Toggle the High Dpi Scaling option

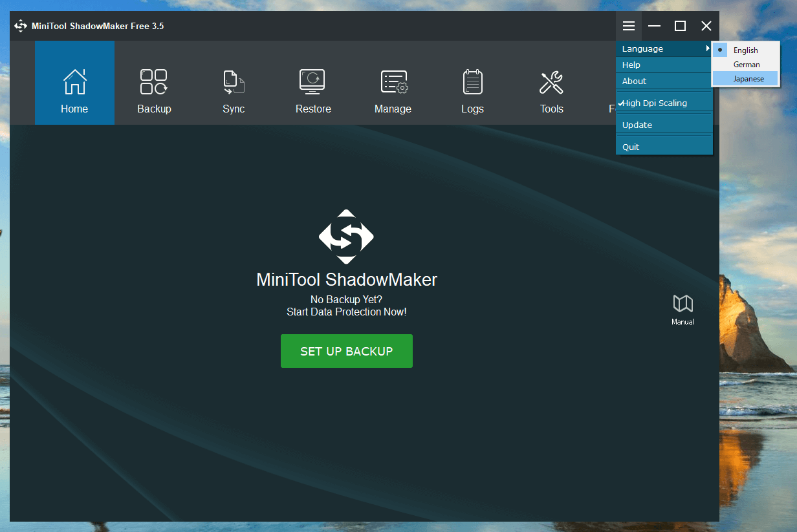coord(655,103)
